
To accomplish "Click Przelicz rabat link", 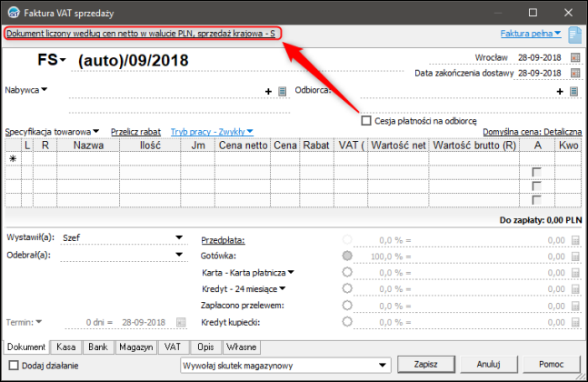I will pyautogui.click(x=135, y=132).
